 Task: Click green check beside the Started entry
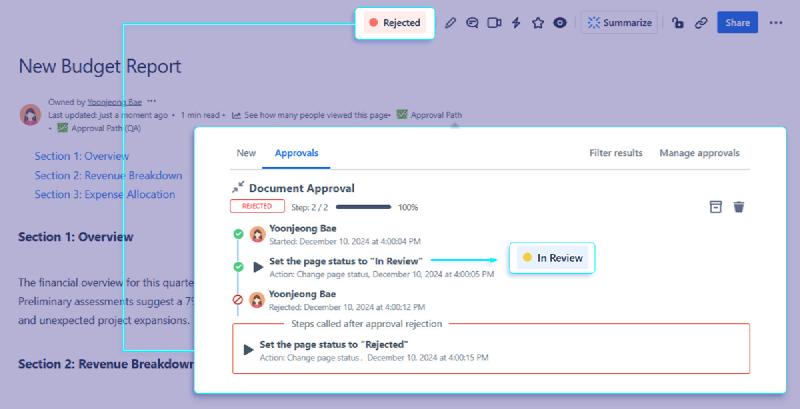(238, 234)
